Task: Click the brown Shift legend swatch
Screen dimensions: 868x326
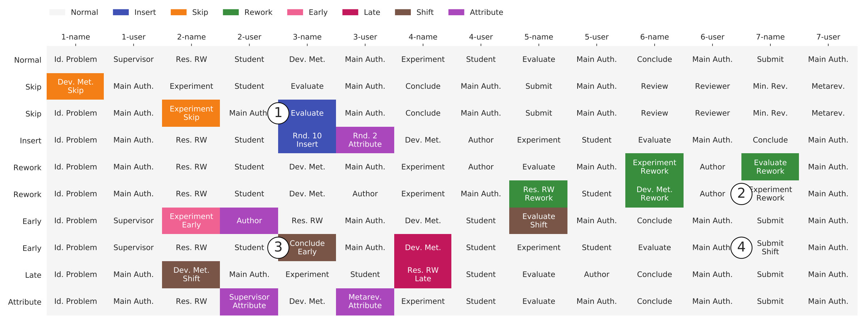Action: 403,12
